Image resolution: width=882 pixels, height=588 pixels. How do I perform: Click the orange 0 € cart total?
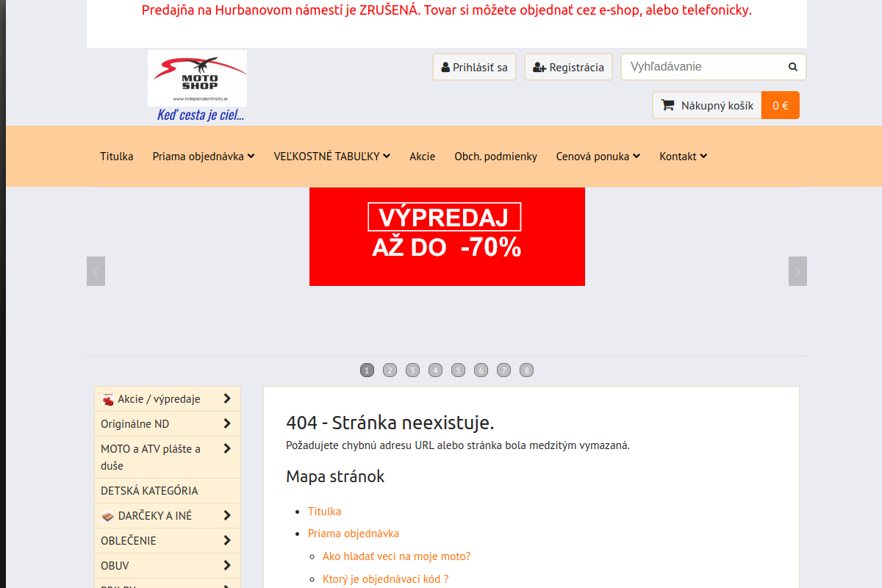coord(781,105)
